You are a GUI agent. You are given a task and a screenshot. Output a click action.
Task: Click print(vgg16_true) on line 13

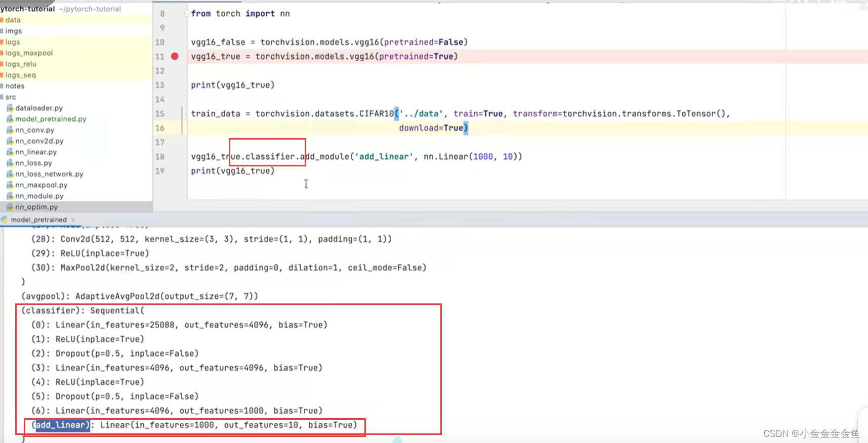coord(233,85)
